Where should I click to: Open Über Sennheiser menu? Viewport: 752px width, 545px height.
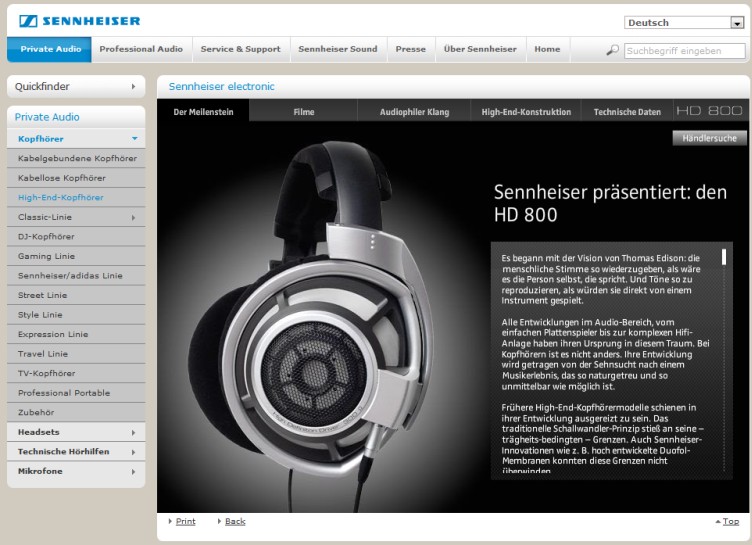[480, 49]
